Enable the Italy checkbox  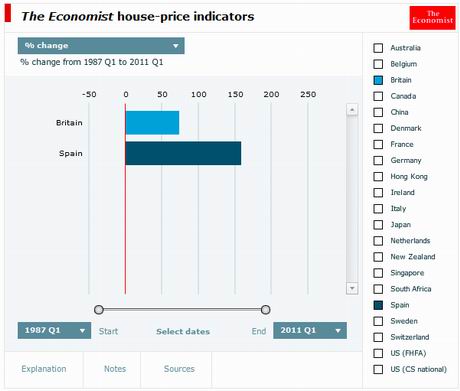coord(378,209)
